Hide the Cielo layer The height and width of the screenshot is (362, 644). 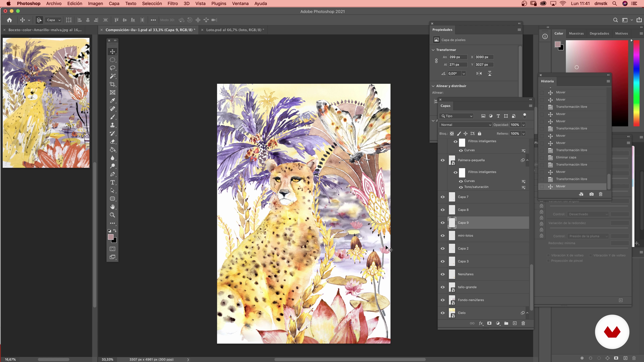[x=443, y=313]
